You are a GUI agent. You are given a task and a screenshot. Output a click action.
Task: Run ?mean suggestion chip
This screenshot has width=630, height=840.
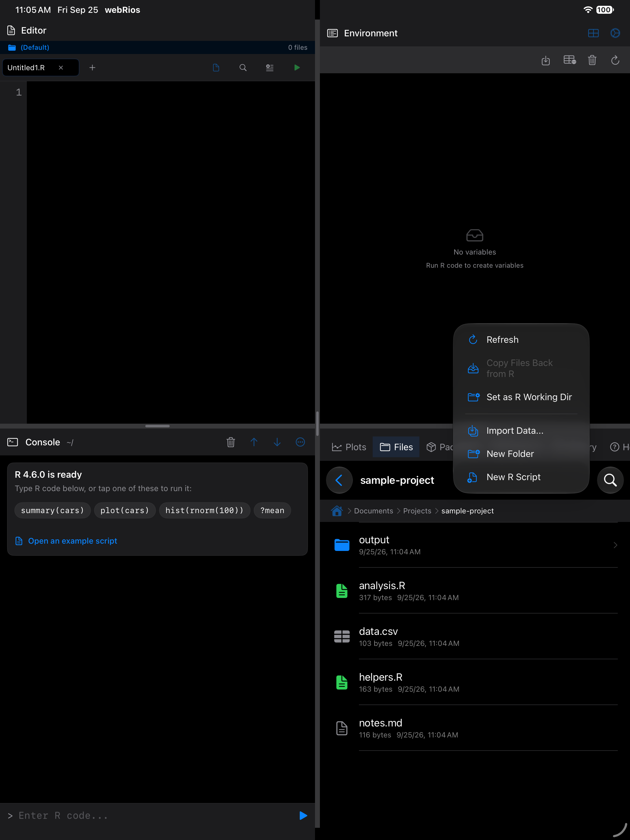pos(272,510)
